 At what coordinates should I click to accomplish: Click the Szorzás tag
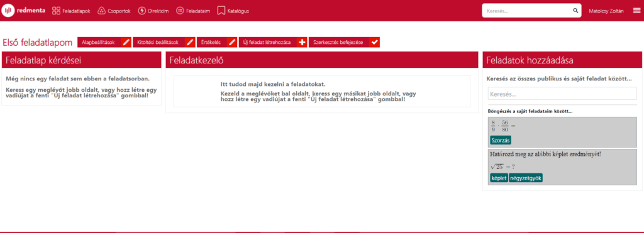click(500, 140)
